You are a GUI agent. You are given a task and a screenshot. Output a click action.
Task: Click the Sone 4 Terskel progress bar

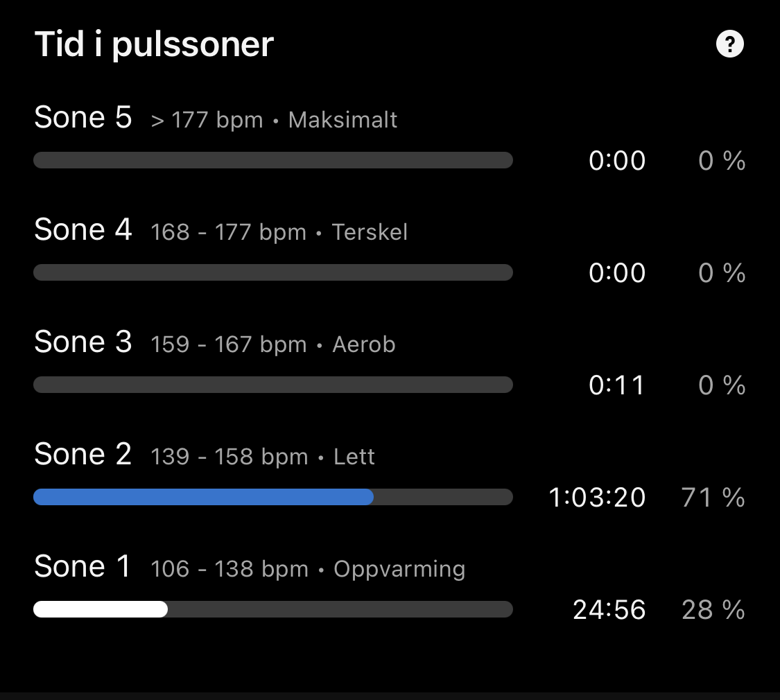273,272
